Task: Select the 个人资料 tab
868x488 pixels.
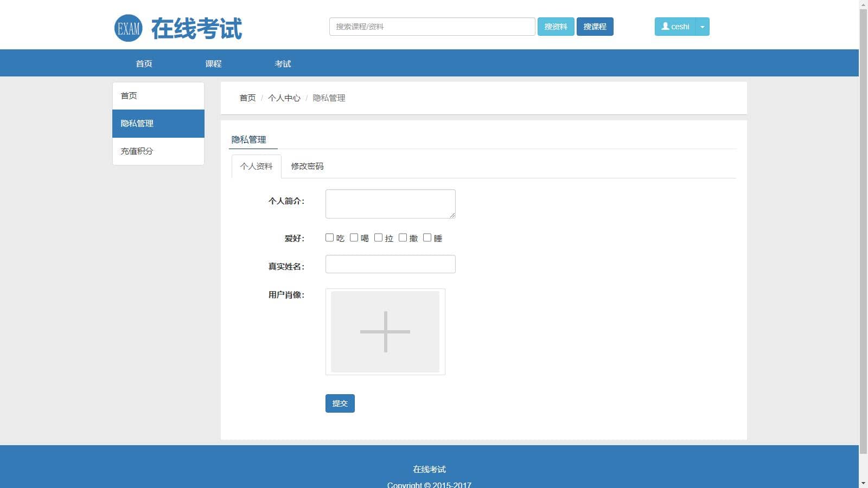Action: coord(256,166)
